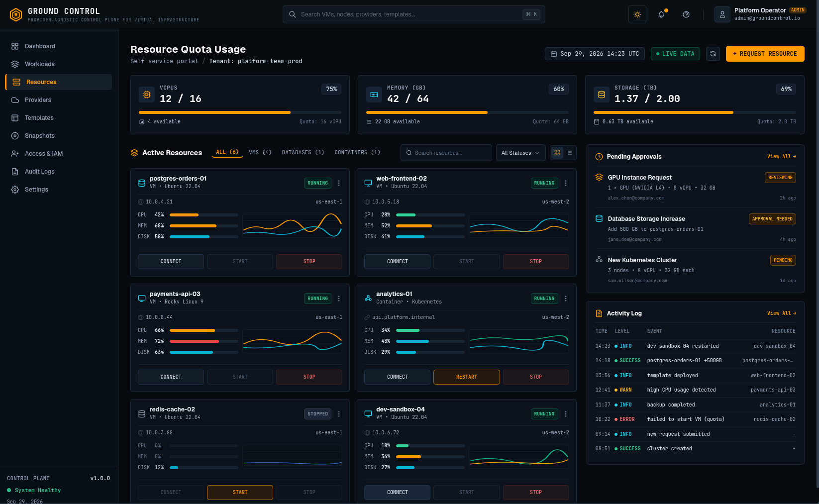Open the help question mark icon
The height and width of the screenshot is (504, 819).
pyautogui.click(x=686, y=14)
